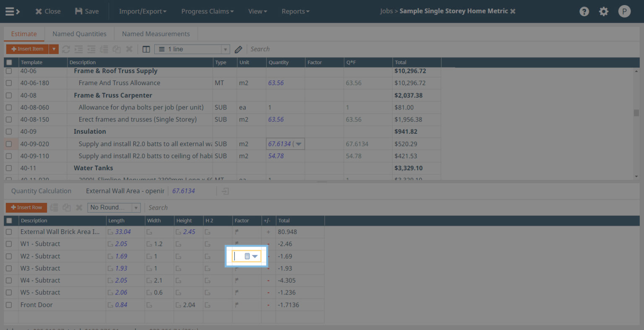Toggle the minus sign on the W4 Subtract row
Viewport: 644px width, 330px height.
(x=268, y=280)
